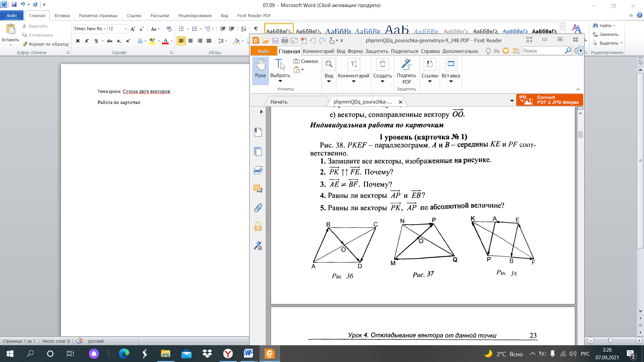Take a snapshot with Снимок in Foxit

click(306, 61)
